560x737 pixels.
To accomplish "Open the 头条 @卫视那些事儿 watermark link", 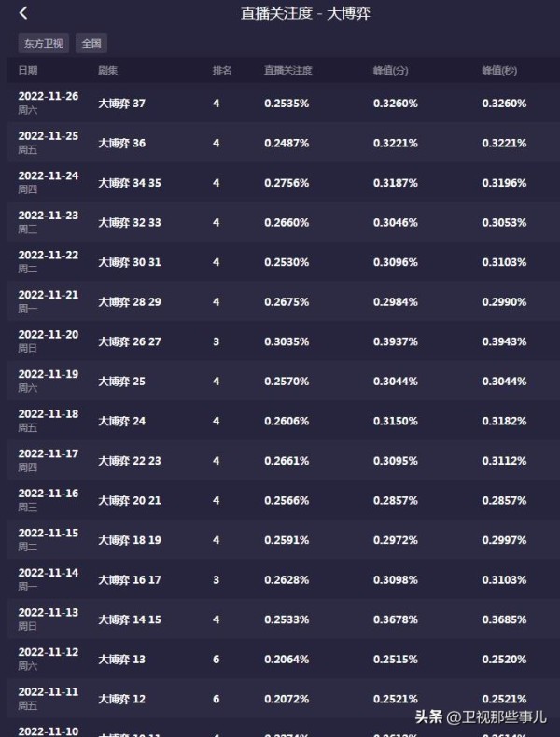I will (x=481, y=716).
